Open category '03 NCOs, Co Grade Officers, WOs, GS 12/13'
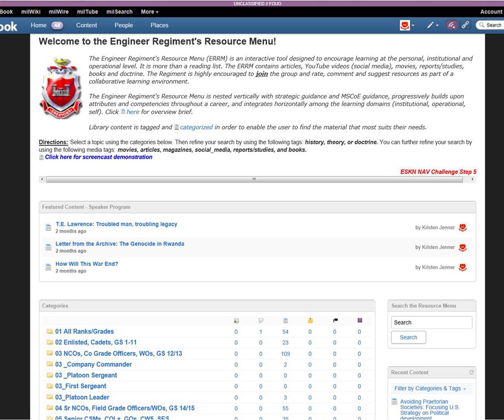 118,353
